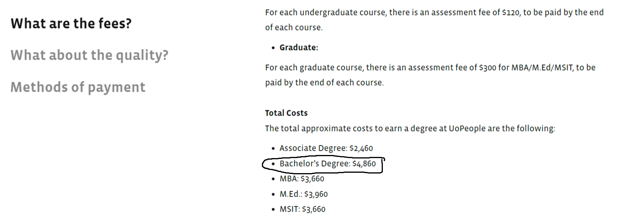Image resolution: width=644 pixels, height=219 pixels.
Task: Click the $120 undergraduate assessment fee amount
Action: pyautogui.click(x=511, y=12)
